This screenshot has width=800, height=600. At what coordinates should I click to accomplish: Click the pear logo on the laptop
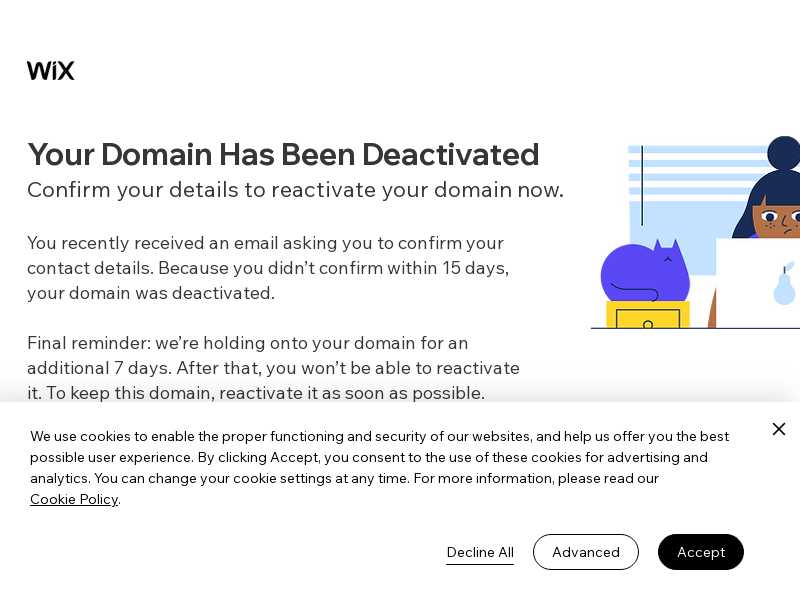click(x=784, y=285)
